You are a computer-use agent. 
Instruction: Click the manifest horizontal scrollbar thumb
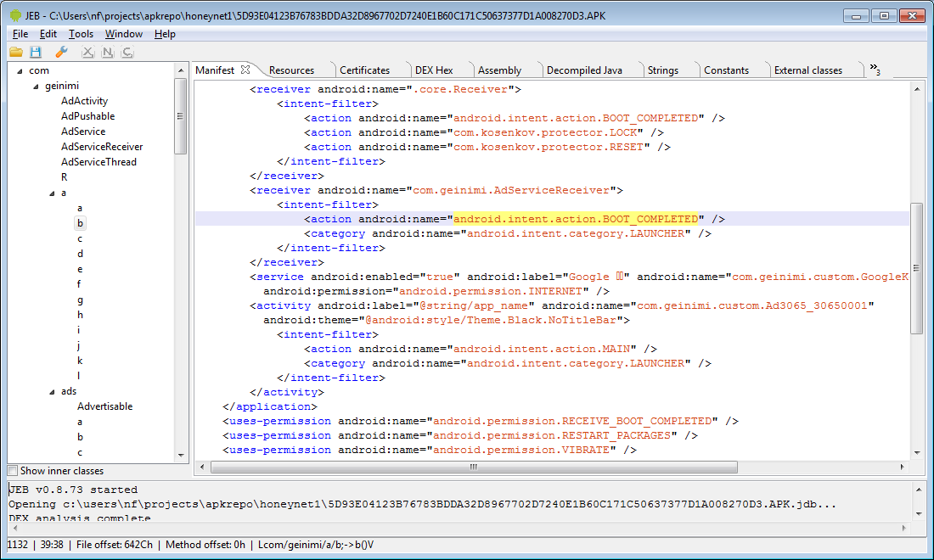(473, 467)
